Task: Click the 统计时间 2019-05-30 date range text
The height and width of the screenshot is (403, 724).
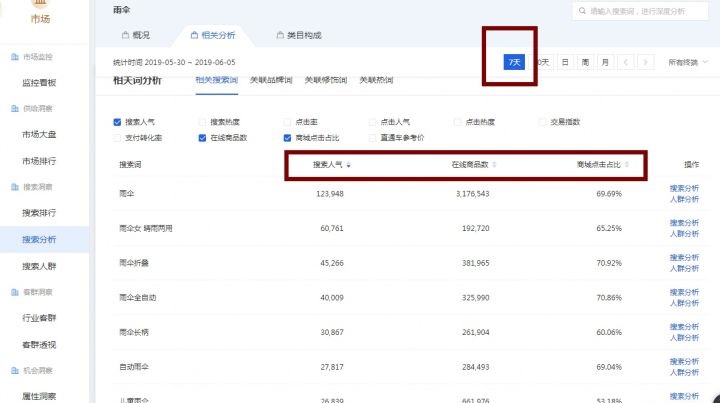Action: (x=174, y=62)
